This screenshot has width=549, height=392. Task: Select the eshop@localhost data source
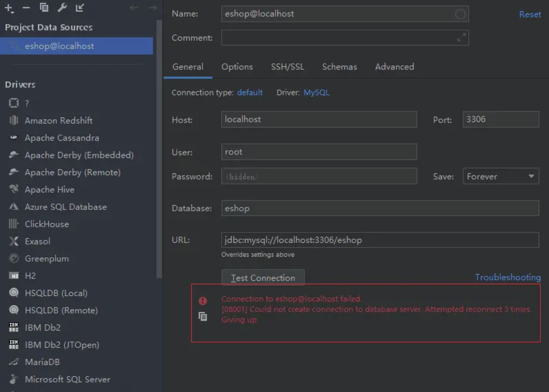59,46
